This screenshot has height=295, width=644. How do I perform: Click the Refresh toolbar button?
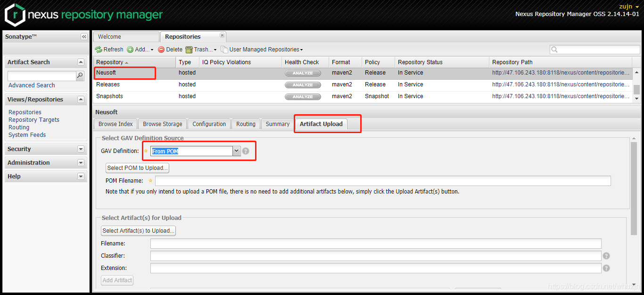pyautogui.click(x=109, y=50)
